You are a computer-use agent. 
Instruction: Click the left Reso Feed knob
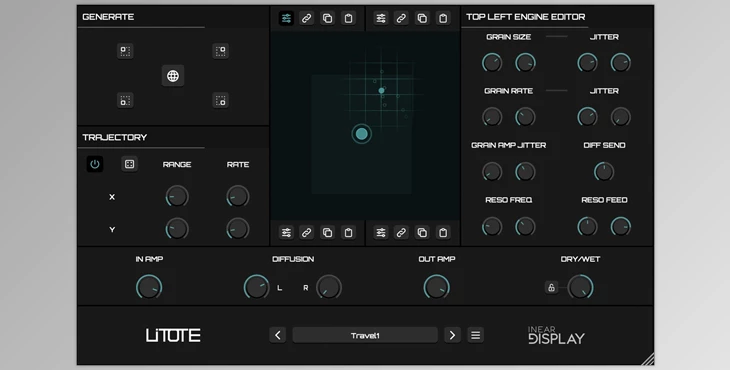(588, 227)
